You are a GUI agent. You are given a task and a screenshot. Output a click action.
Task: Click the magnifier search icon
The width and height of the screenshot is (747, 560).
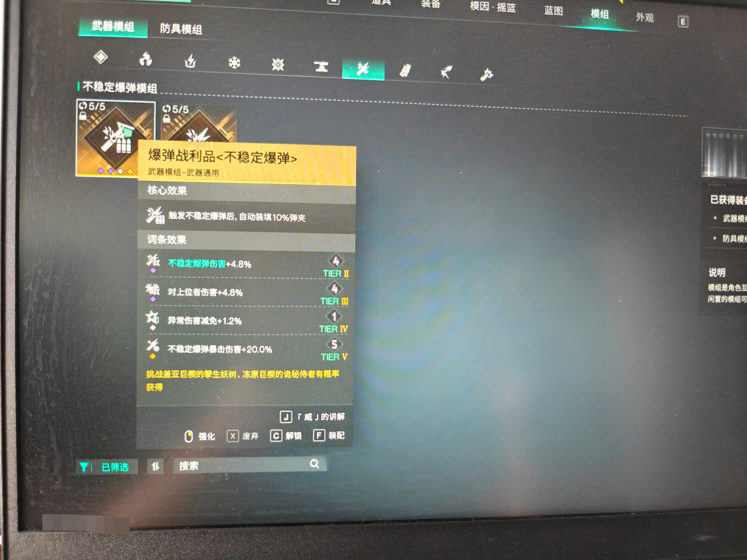[314, 464]
